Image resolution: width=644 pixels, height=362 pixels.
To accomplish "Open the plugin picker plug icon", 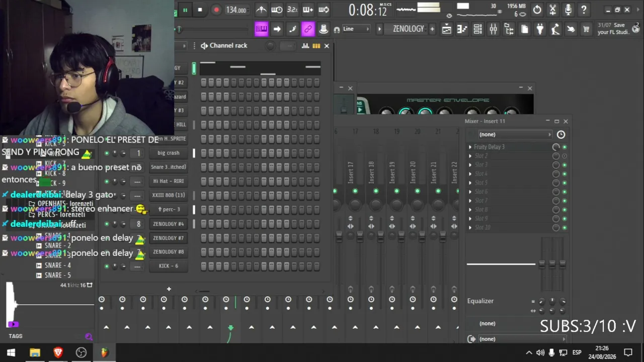I will pos(540,29).
